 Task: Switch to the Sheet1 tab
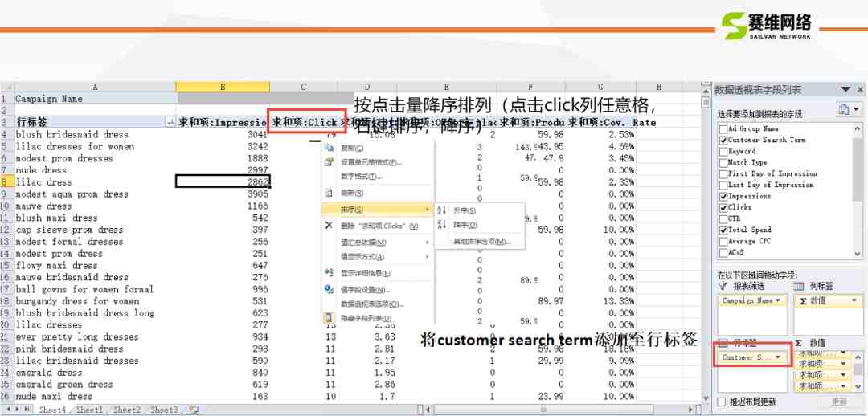point(90,410)
